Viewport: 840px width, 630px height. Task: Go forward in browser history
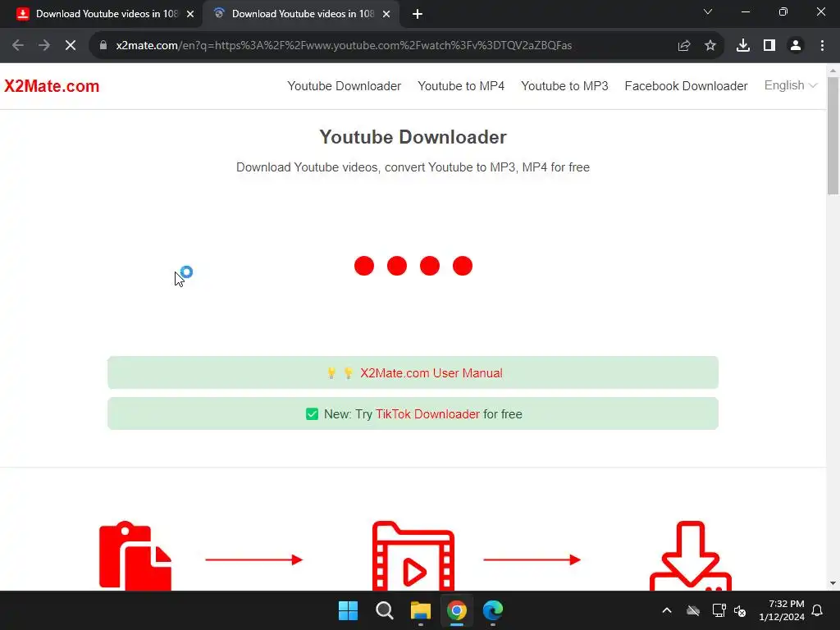44,46
